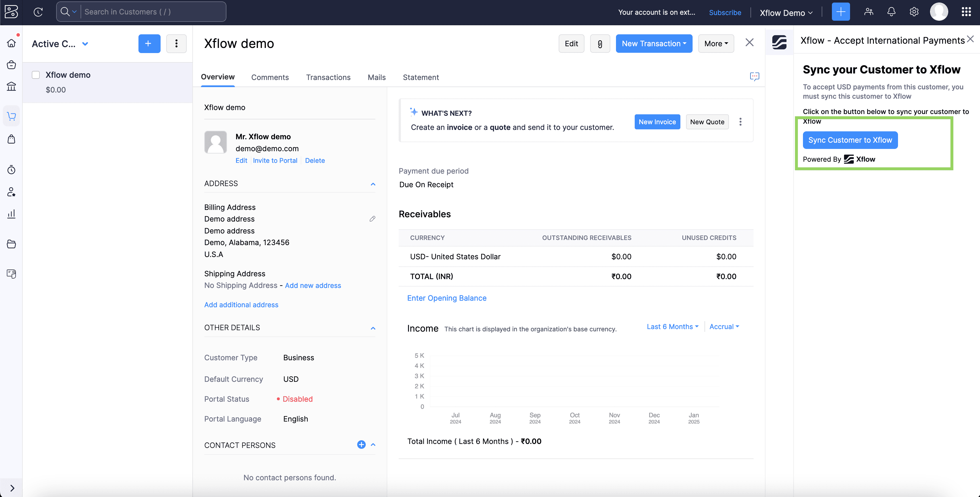Viewport: 980px width, 497px height.
Task: Click Sync Customer to Xflow button
Action: [850, 140]
